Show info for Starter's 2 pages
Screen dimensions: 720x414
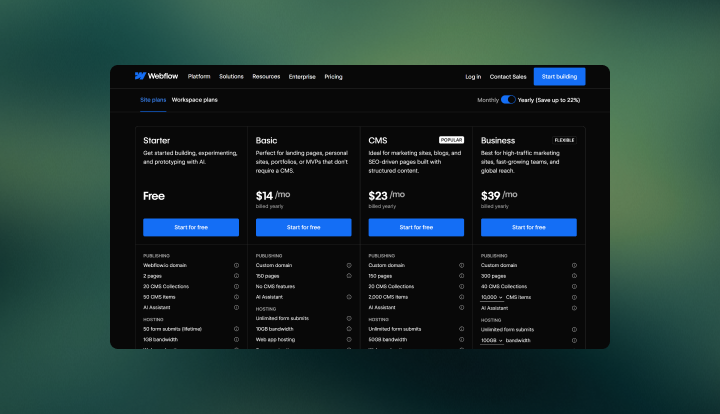236,276
